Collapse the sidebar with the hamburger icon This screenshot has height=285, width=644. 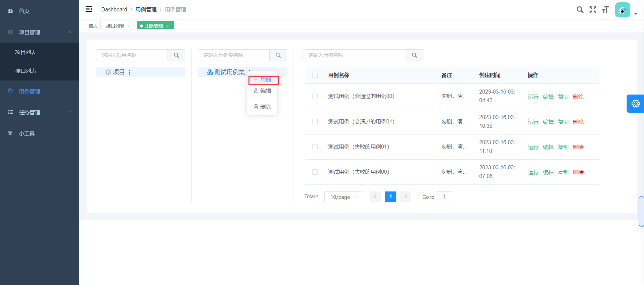(x=89, y=9)
